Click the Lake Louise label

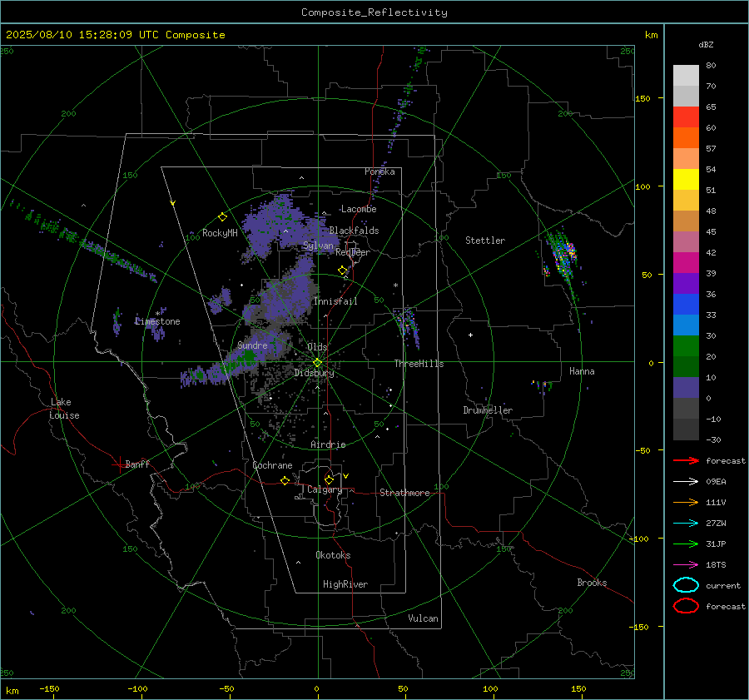tap(64, 409)
